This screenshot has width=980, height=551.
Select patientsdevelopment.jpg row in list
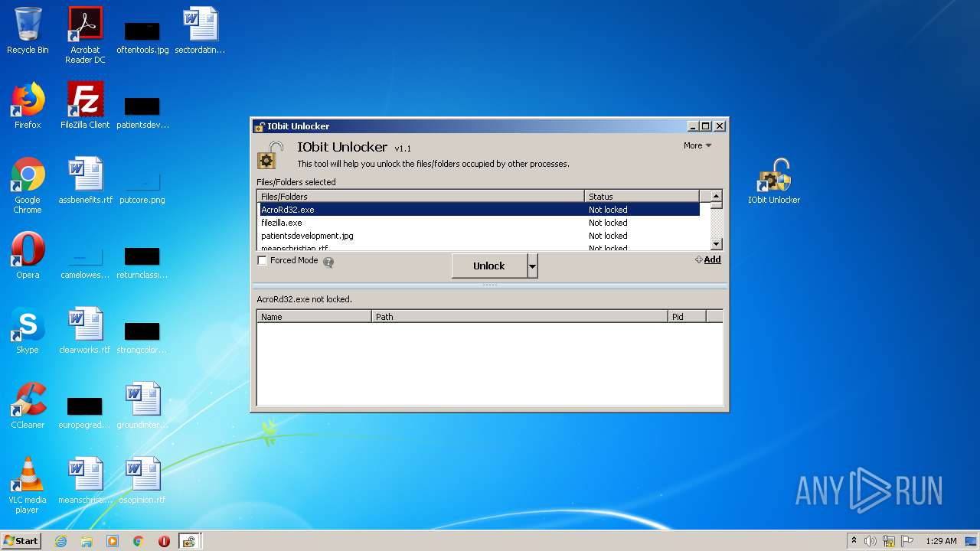point(479,236)
